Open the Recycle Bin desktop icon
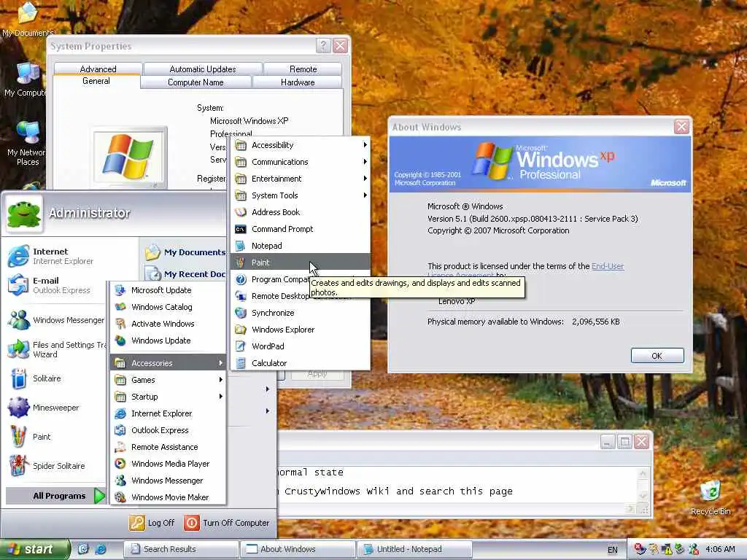 [711, 497]
